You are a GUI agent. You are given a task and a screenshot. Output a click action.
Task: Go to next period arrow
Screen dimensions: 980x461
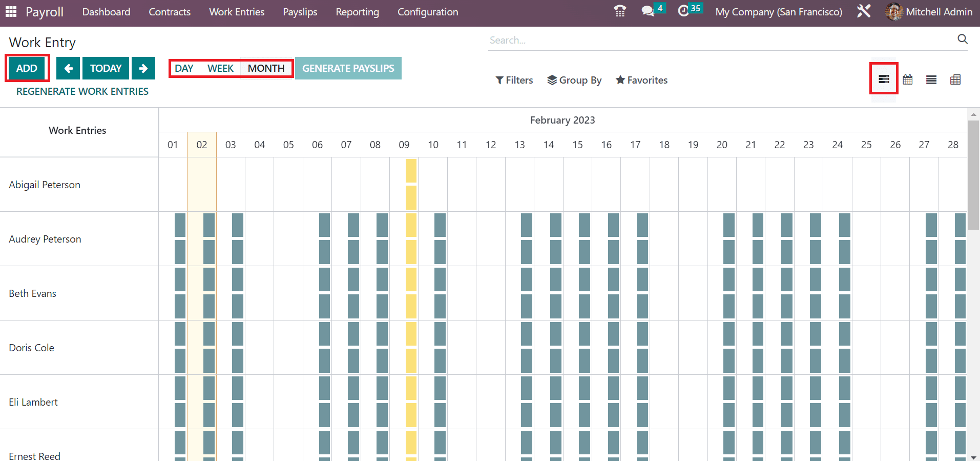(x=143, y=68)
